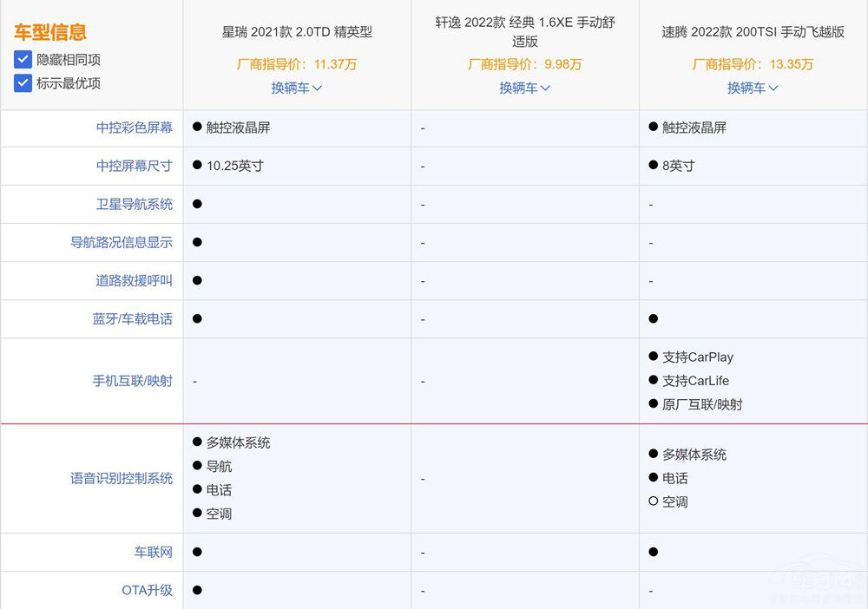868x609 pixels.
Task: Click the 支持CarPlay entry for 速腾
Action: click(x=697, y=357)
